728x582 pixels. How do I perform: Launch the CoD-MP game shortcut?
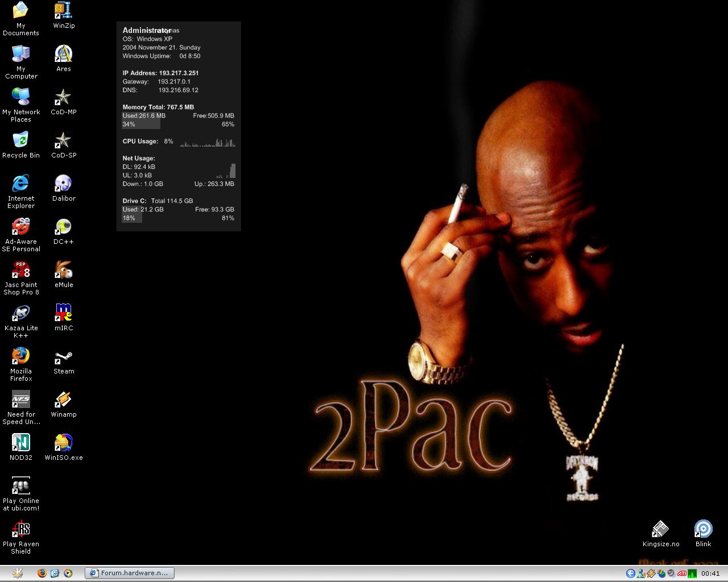tap(64, 101)
